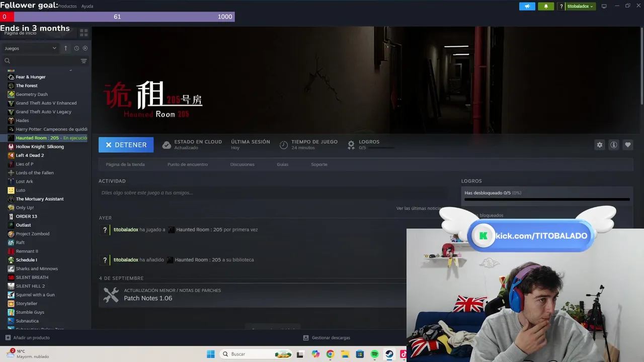The image size is (644, 362).
Task: Select The Forest in the games list
Action: coord(27,85)
